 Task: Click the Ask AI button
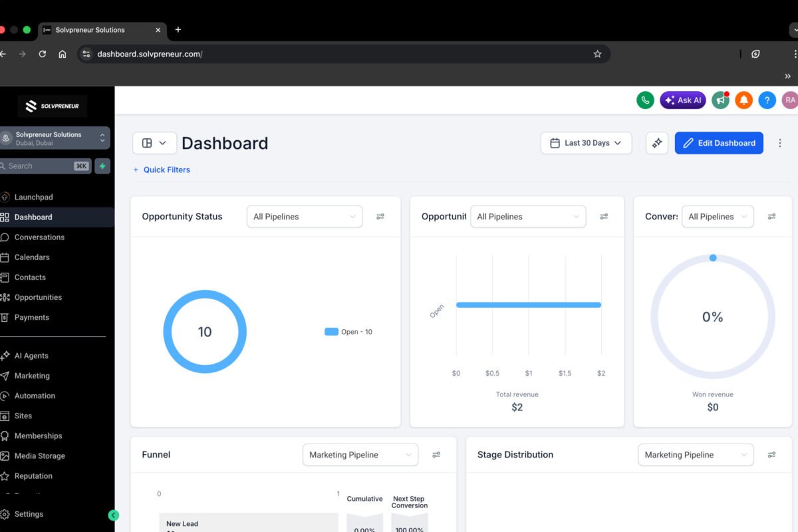tap(682, 100)
